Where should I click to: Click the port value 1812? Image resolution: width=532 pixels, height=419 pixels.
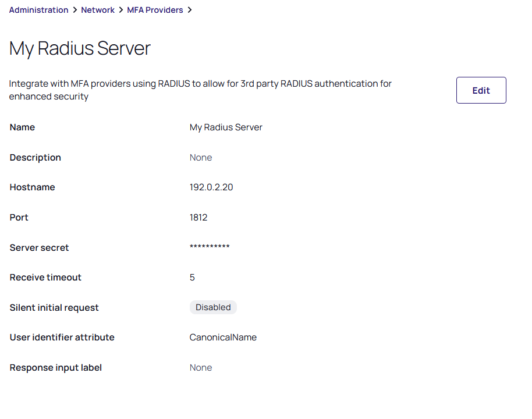[x=198, y=218]
